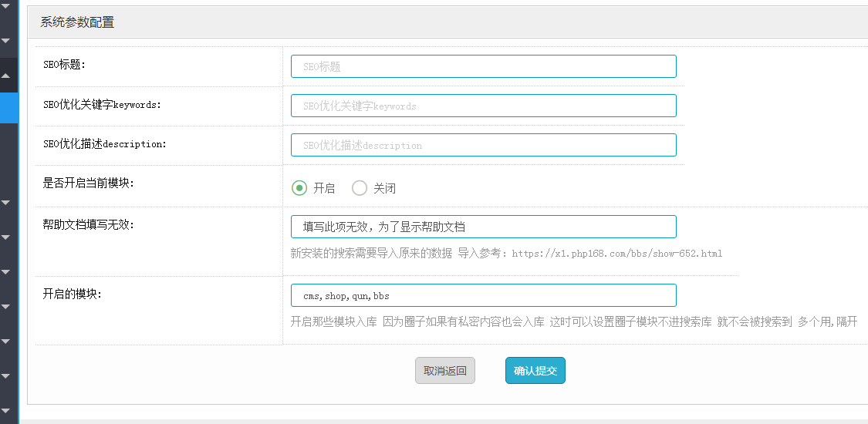Click the 帮助文档填写无效 input field
The height and width of the screenshot is (424, 868).
pos(483,227)
